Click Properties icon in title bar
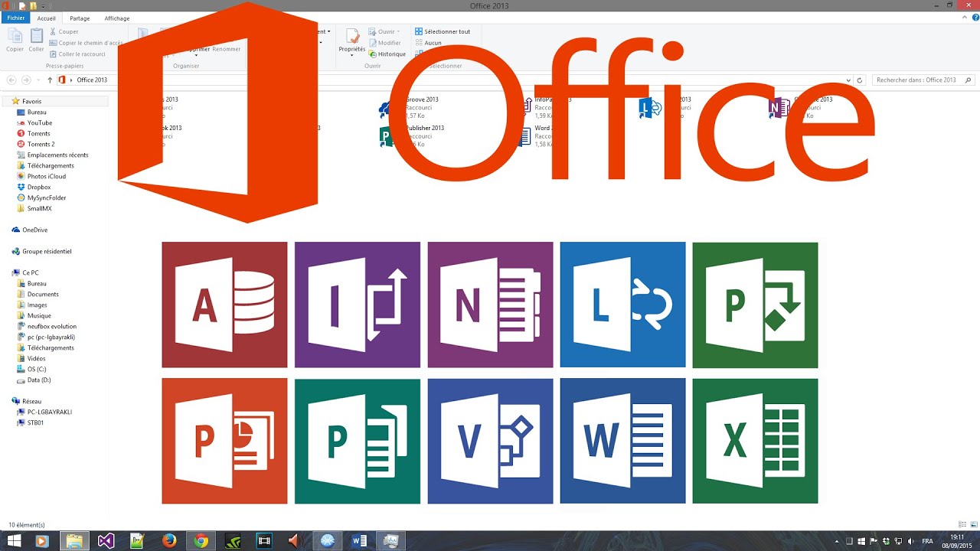980x551 pixels. 23,6
